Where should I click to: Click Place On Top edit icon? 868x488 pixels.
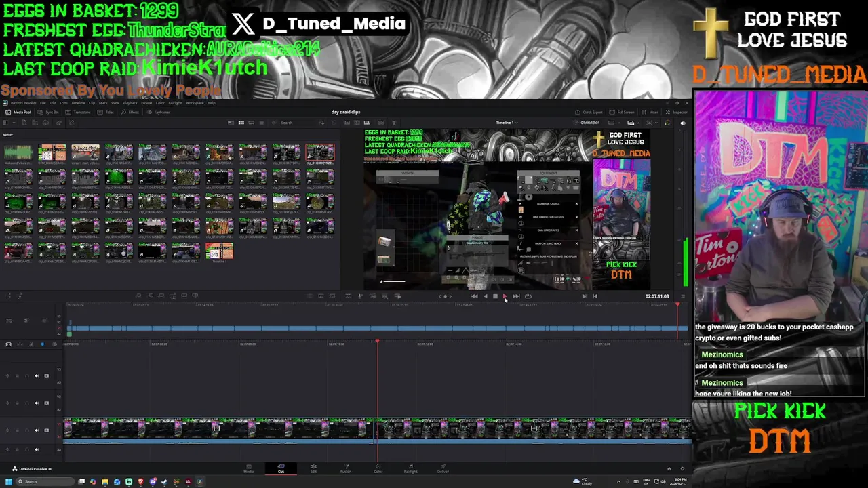pyautogui.click(x=184, y=296)
